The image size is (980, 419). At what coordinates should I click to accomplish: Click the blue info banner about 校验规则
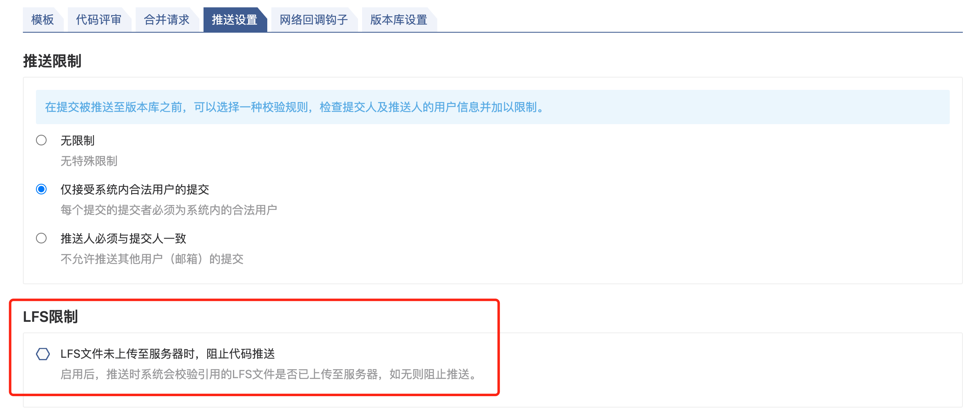492,107
